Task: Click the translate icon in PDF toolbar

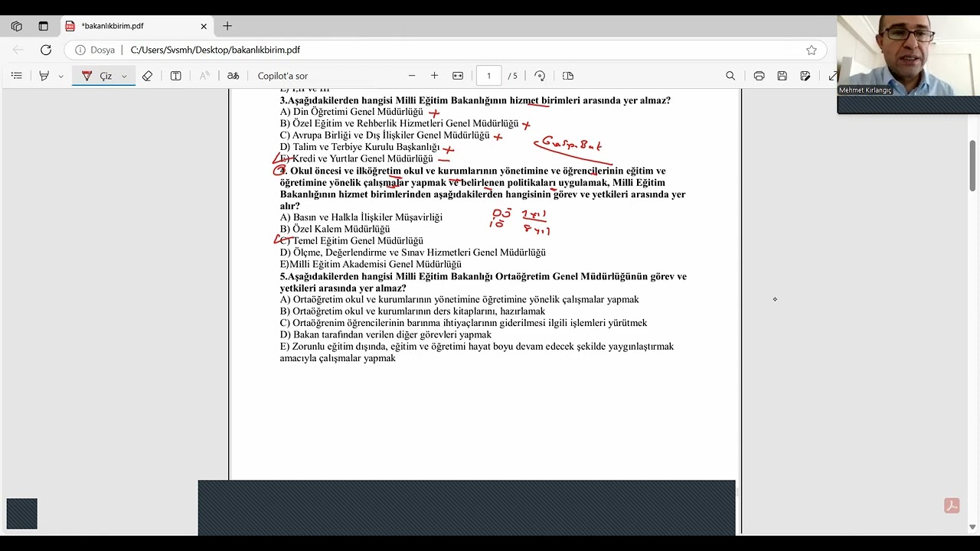Action: click(x=234, y=76)
